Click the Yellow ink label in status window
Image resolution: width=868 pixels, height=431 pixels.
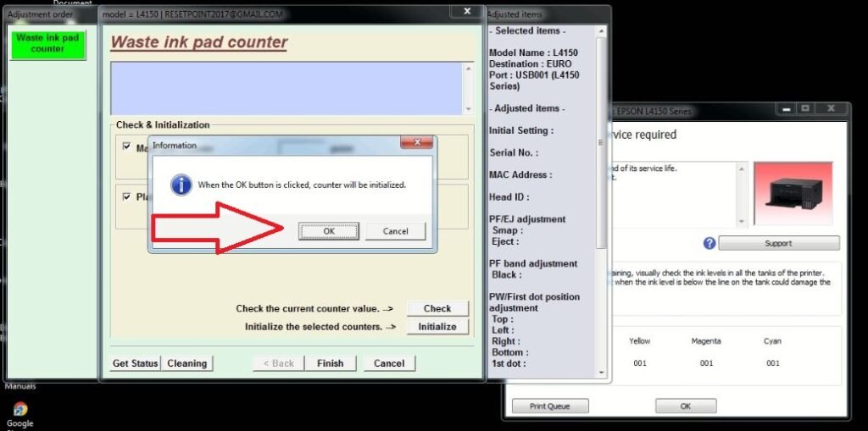click(639, 341)
